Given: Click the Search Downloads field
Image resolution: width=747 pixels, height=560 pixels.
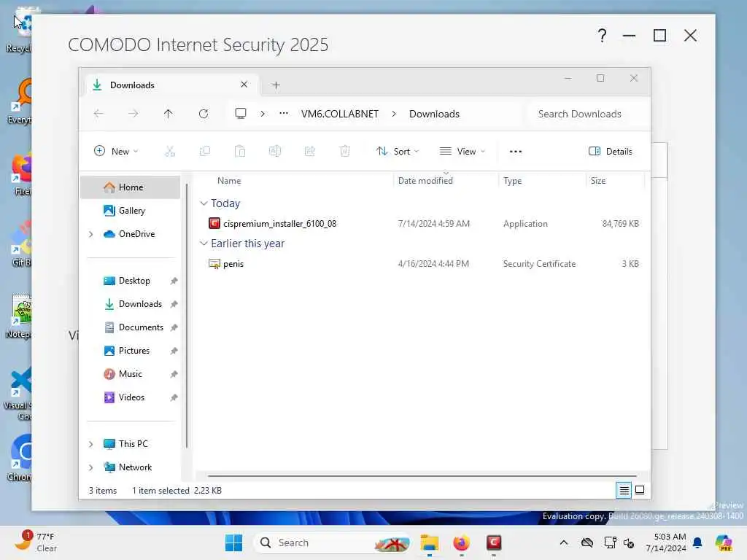Looking at the screenshot, I should click(x=587, y=114).
